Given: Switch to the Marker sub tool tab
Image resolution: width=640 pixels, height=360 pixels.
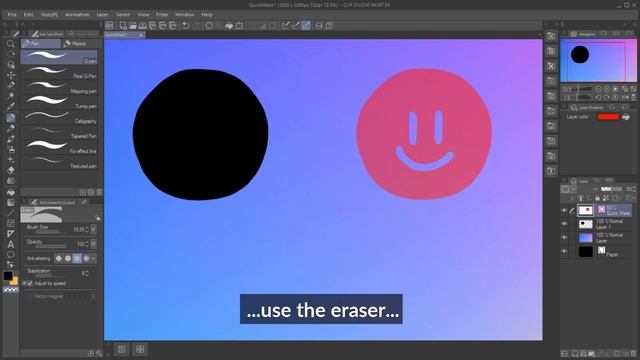Looking at the screenshot, I should pyautogui.click(x=81, y=44).
